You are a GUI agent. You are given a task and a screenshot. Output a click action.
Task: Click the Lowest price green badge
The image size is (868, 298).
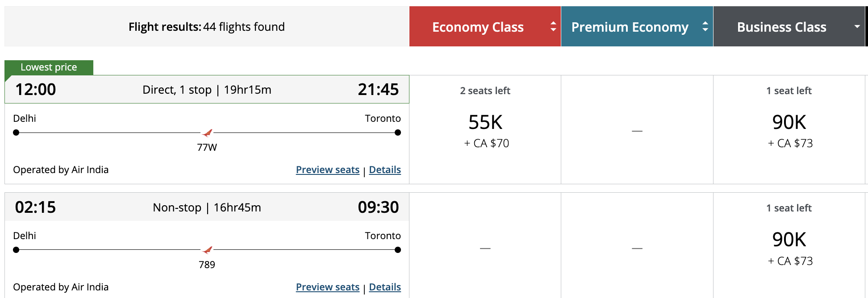[x=49, y=67]
